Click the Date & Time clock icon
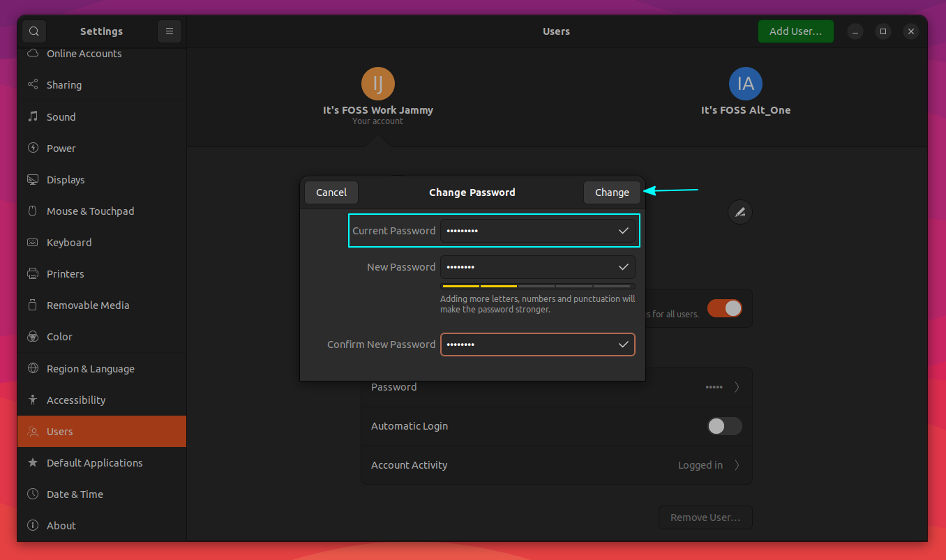This screenshot has width=946, height=560. (33, 494)
